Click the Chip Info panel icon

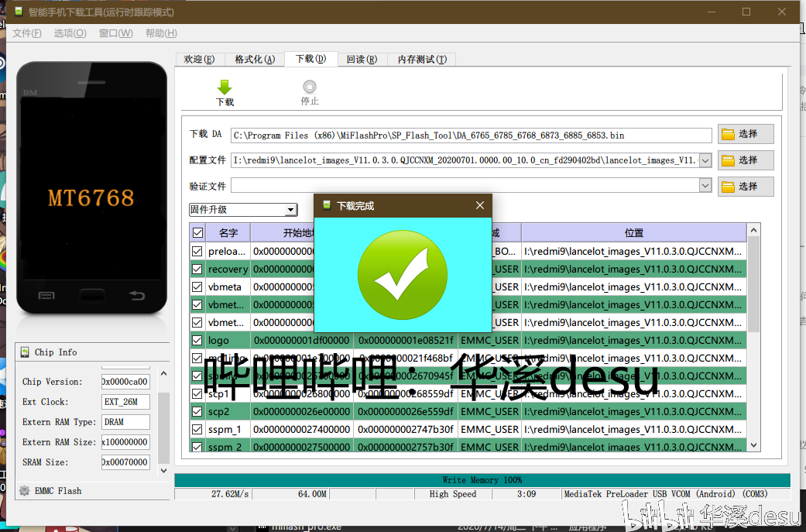tap(25, 352)
